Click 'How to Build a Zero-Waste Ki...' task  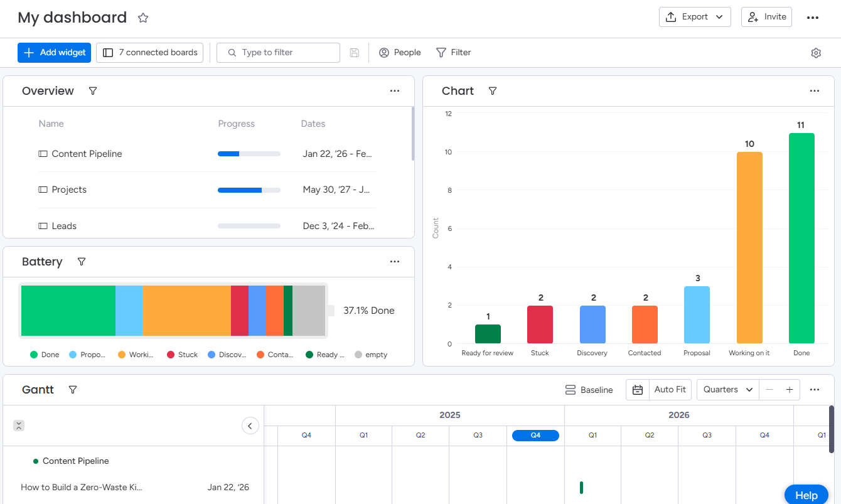coord(82,488)
